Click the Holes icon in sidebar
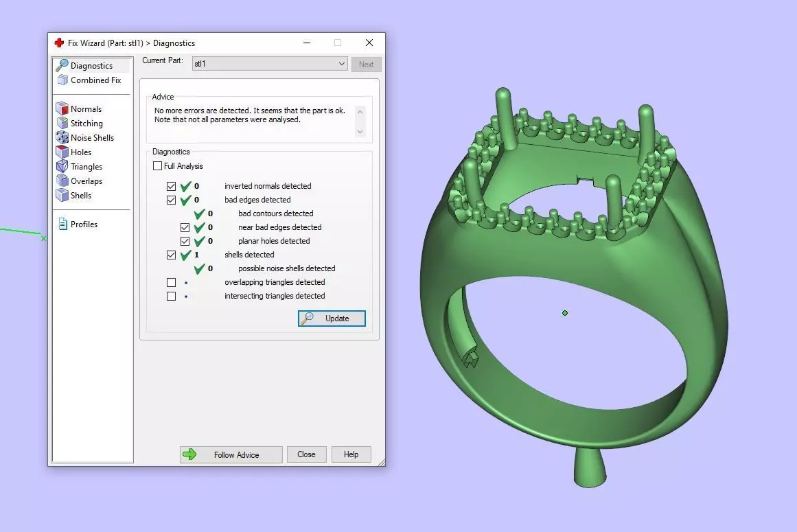This screenshot has width=797, height=532. pyautogui.click(x=62, y=152)
